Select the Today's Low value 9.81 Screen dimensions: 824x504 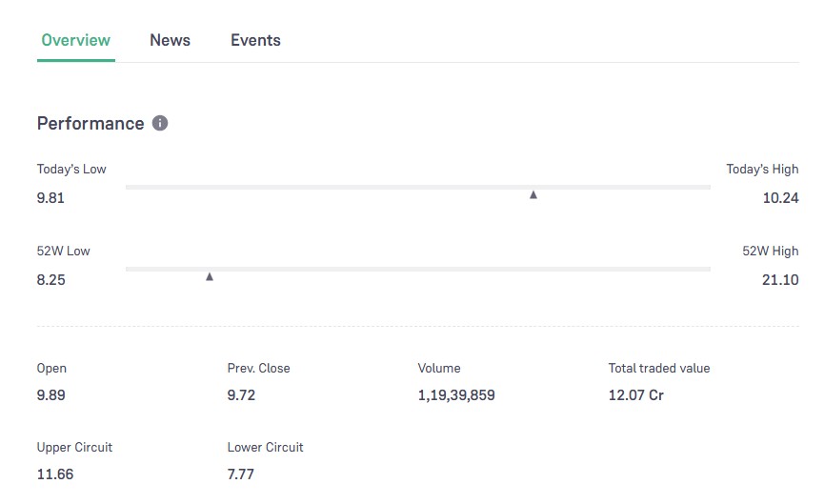[50, 198]
